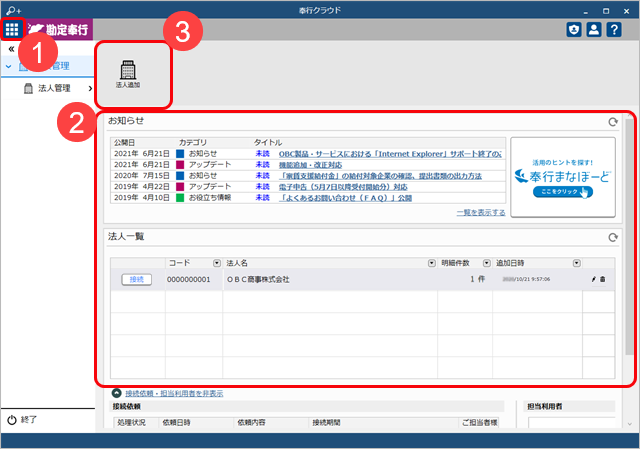Click the OBC商事株式会社 name cell
Image resolution: width=640 pixels, height=449 pixels.
tap(330, 280)
